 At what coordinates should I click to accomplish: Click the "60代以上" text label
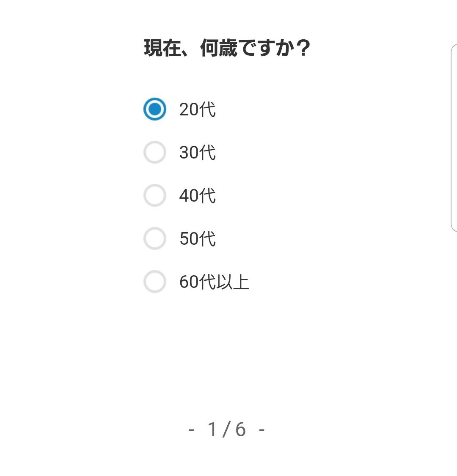click(x=214, y=282)
